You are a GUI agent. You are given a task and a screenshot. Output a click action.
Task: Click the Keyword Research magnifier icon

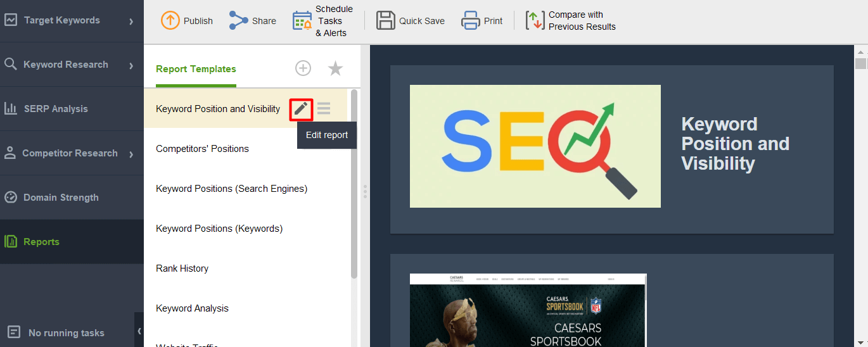10,64
